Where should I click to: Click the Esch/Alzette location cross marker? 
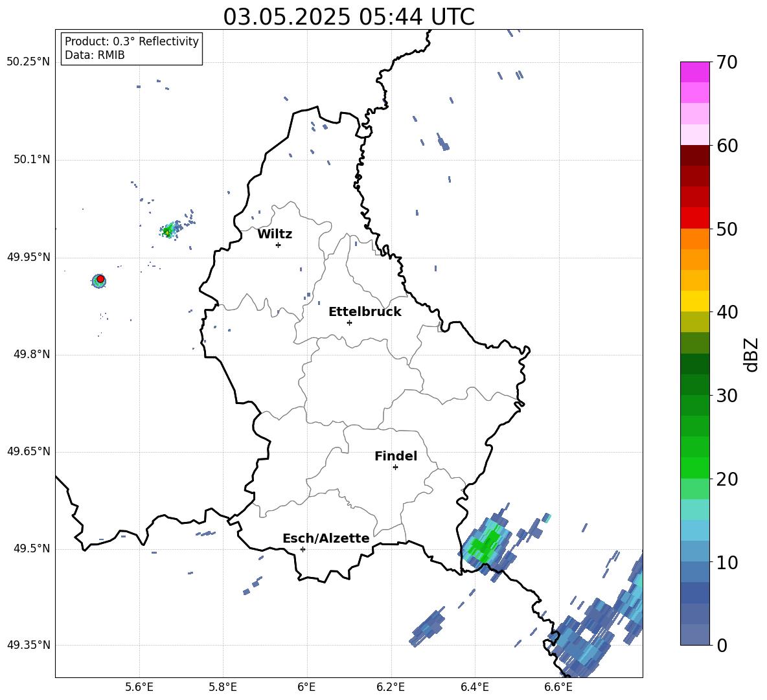303,549
